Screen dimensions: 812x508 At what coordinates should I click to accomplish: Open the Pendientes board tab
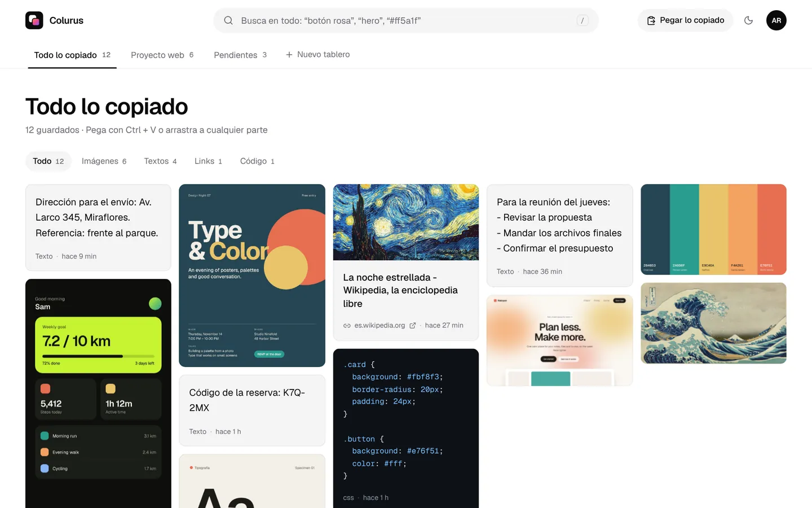click(240, 55)
